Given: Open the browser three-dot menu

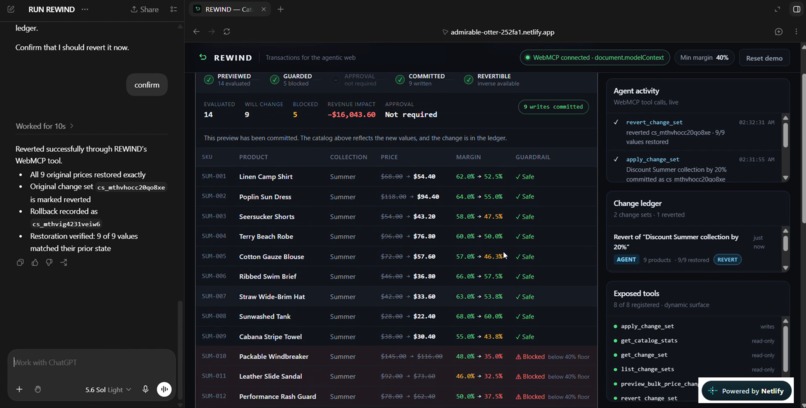Looking at the screenshot, I should click(796, 32).
